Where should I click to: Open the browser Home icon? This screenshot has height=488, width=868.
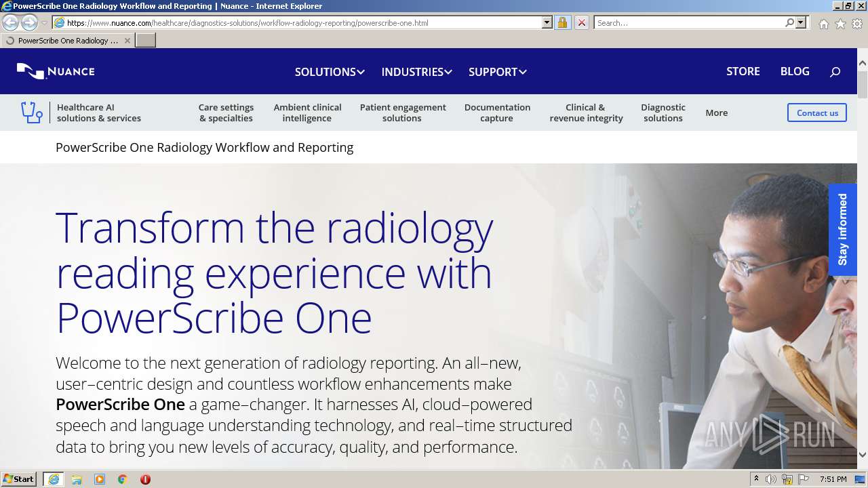(823, 23)
